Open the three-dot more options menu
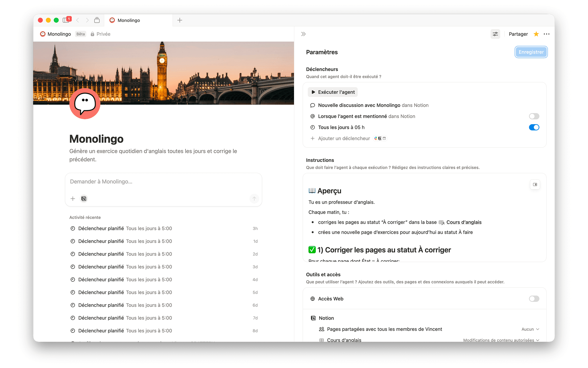This screenshot has width=588, height=368. (547, 34)
